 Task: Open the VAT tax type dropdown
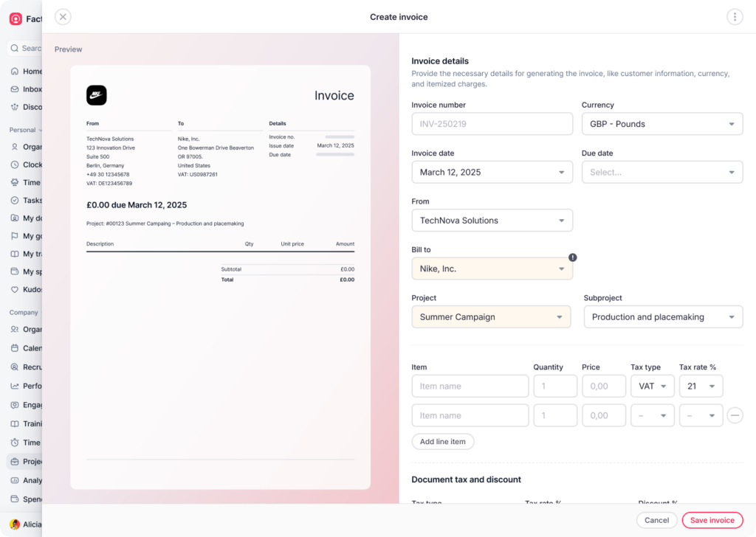coord(653,386)
